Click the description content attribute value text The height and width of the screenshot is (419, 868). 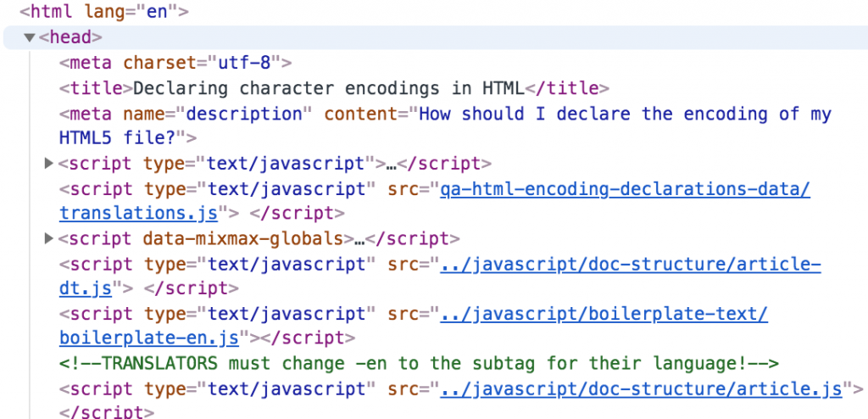pos(625,114)
